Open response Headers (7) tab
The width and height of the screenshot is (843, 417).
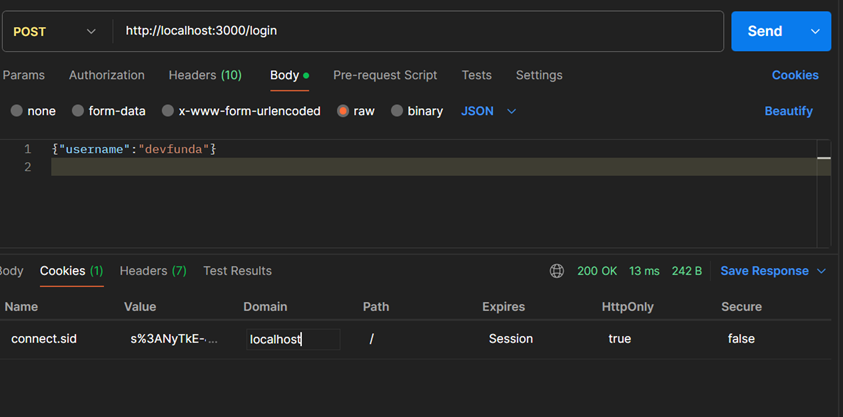[x=153, y=271]
